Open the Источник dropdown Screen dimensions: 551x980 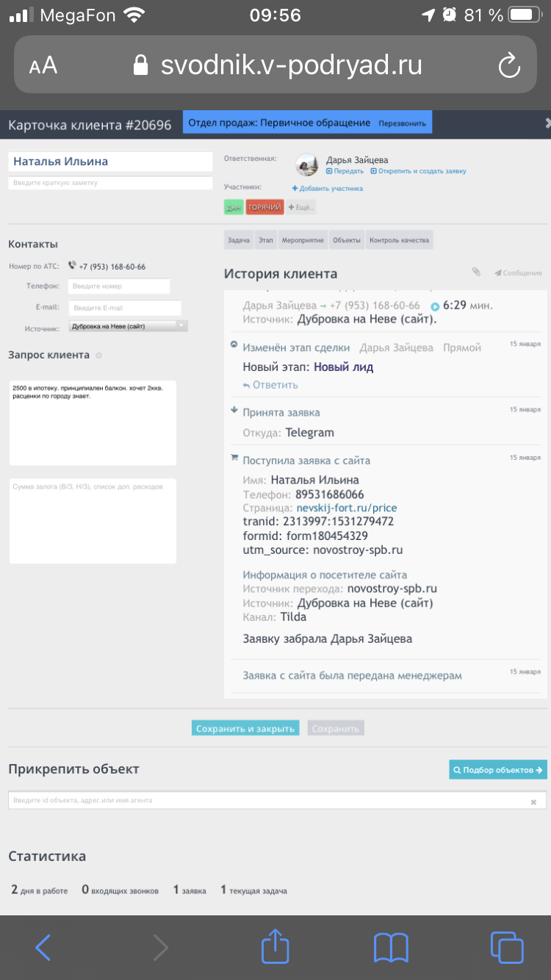point(128,325)
